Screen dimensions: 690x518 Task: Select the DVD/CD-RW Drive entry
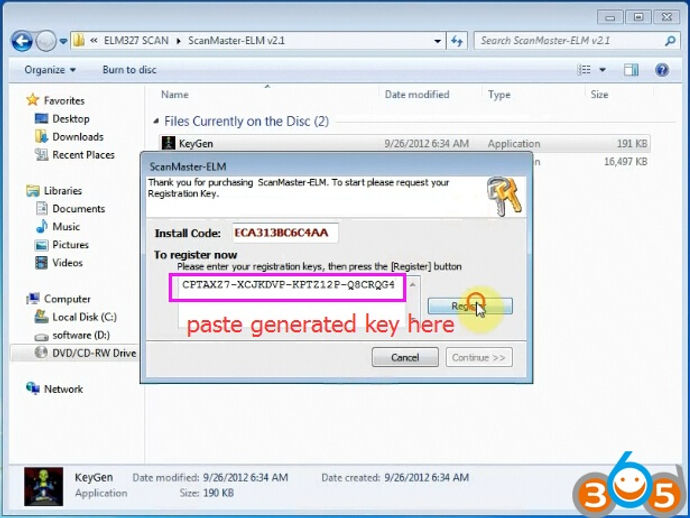point(94,353)
